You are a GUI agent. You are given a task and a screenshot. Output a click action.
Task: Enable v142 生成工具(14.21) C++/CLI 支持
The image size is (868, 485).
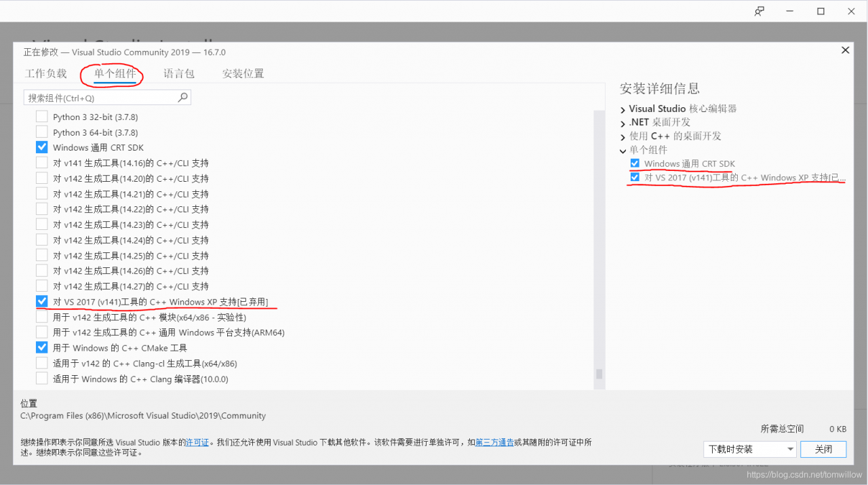click(42, 194)
